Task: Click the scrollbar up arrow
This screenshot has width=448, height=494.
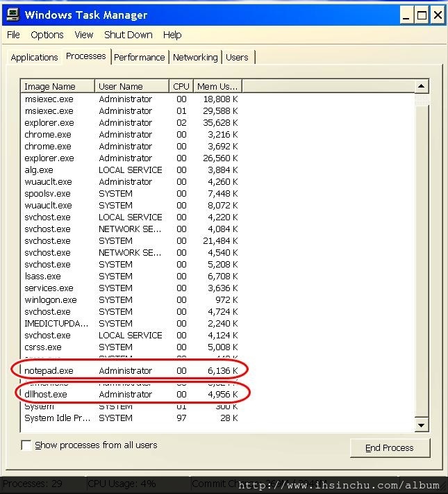Action: coord(422,86)
